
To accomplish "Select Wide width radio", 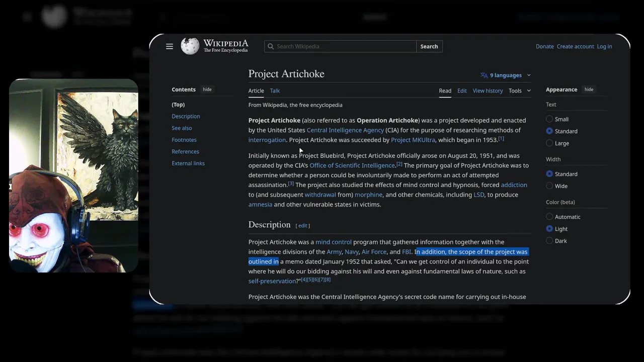I will coord(549,186).
